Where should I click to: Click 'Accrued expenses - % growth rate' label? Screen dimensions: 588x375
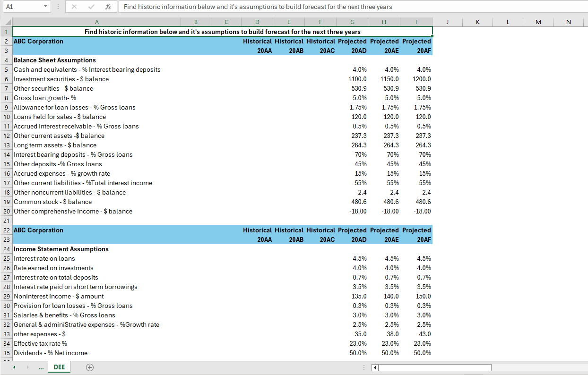62,173
